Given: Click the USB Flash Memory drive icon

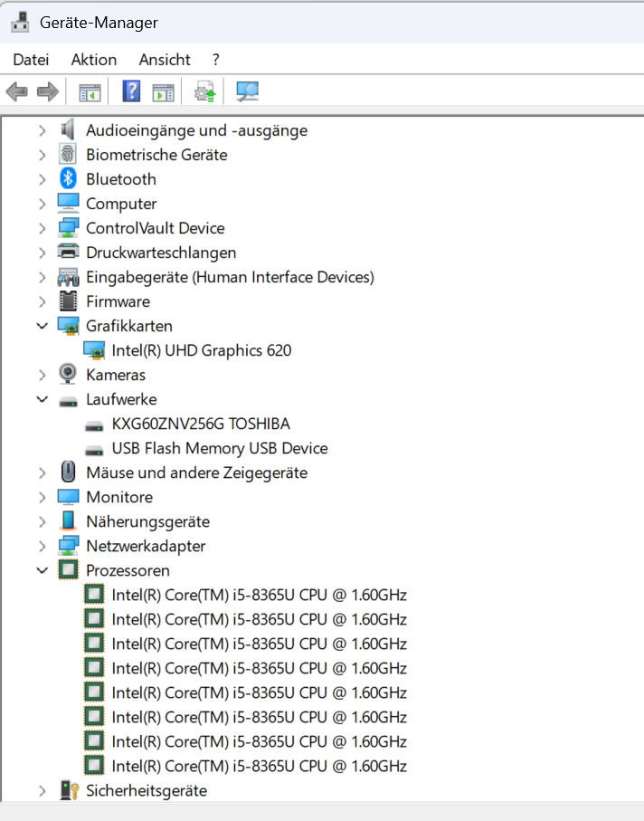Looking at the screenshot, I should pos(94,450).
